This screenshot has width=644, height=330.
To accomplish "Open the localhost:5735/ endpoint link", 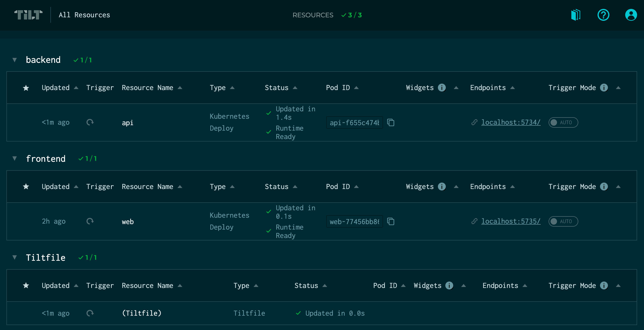I will [511, 221].
